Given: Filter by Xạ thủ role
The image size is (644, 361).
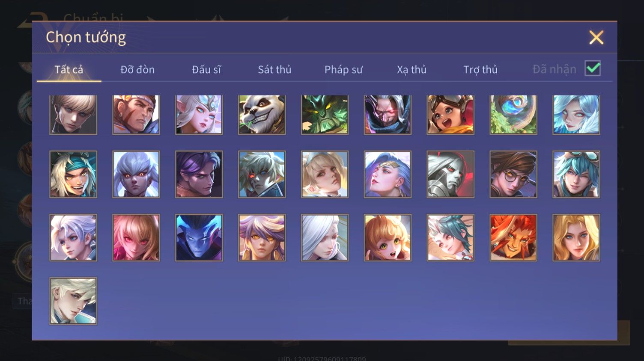Looking at the screenshot, I should [x=411, y=69].
